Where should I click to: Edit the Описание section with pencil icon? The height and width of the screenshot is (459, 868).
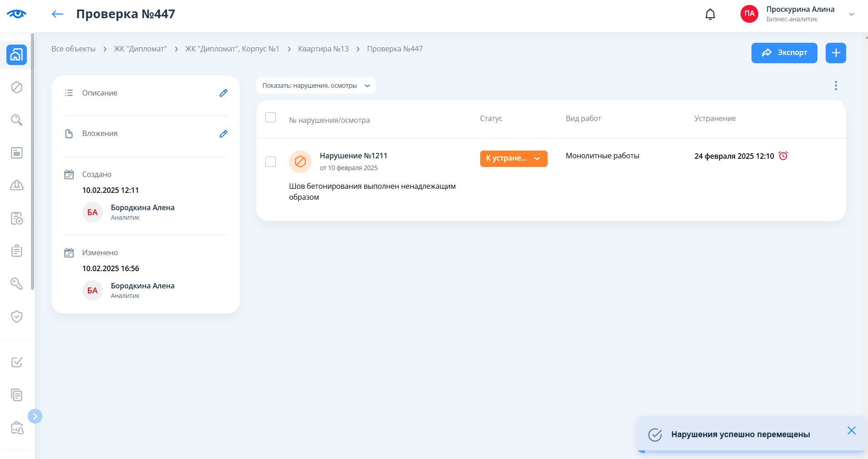tap(223, 93)
